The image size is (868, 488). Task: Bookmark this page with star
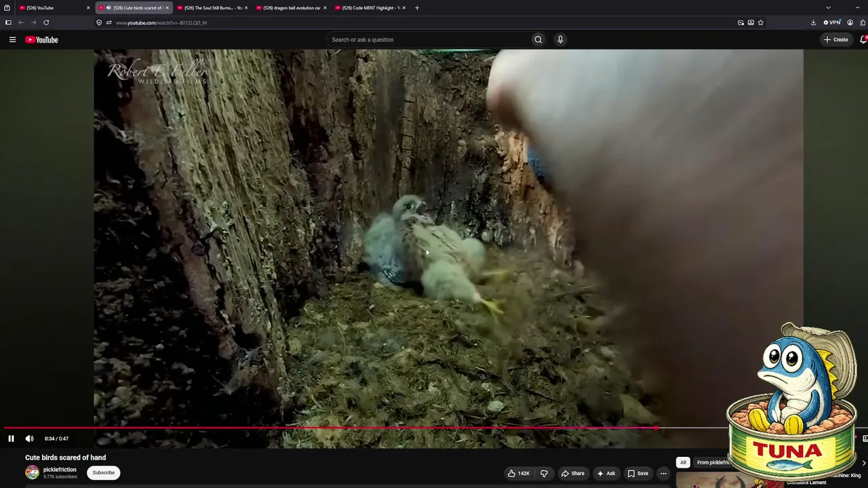click(761, 22)
